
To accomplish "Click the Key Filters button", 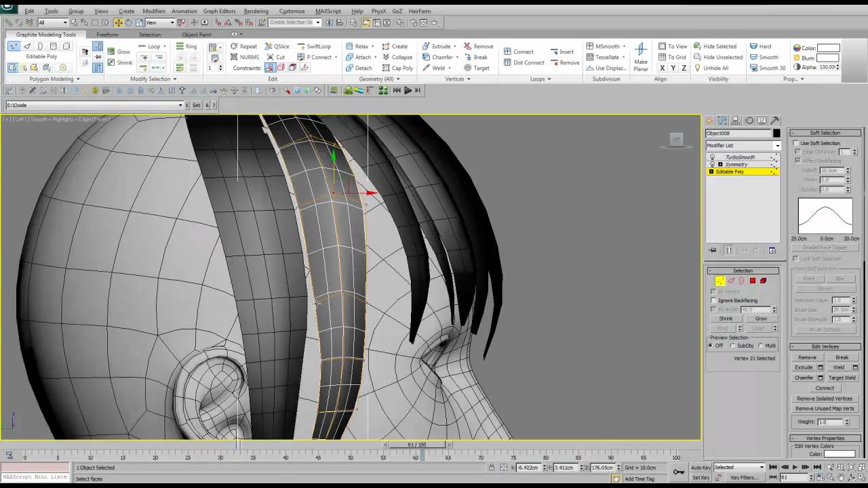I will [744, 477].
